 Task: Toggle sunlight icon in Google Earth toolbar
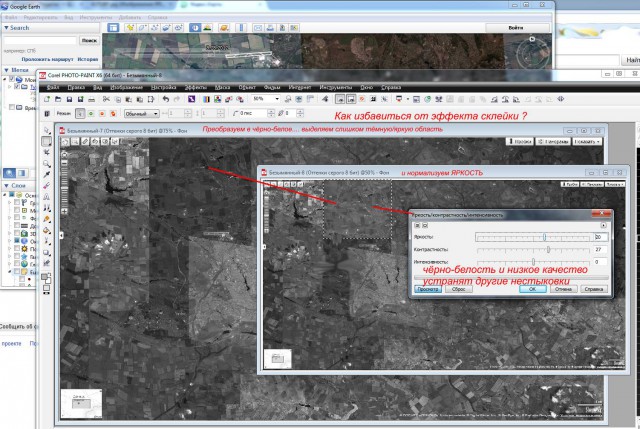coord(207,28)
